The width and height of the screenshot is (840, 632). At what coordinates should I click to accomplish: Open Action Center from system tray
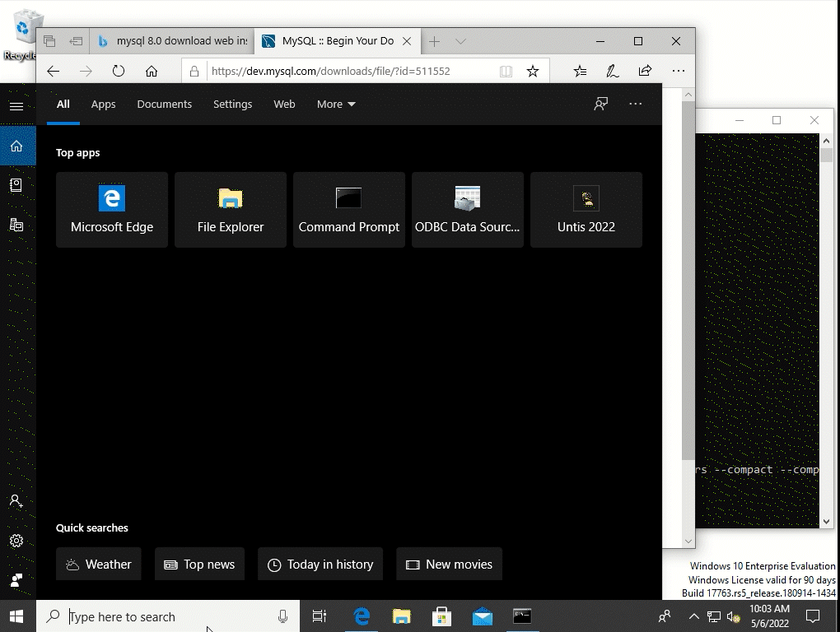[813, 616]
